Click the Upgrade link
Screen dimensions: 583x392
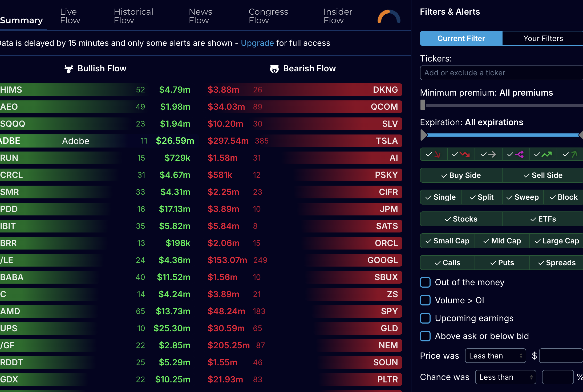click(x=257, y=43)
